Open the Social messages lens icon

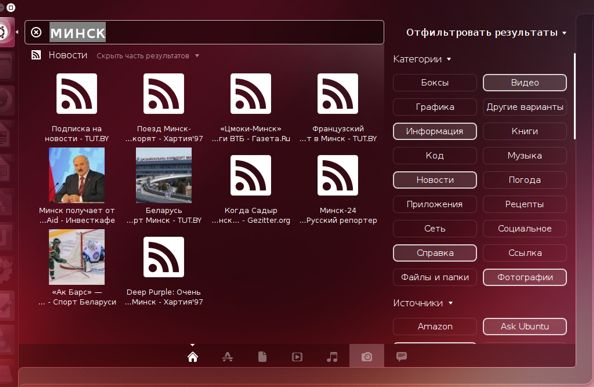[402, 357]
